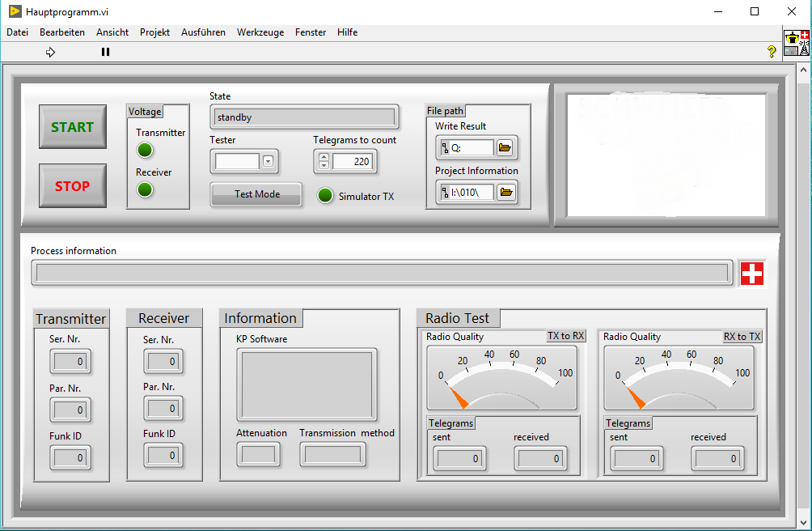Click the VI icon in top-right corner
812x531 pixels.
(x=797, y=42)
